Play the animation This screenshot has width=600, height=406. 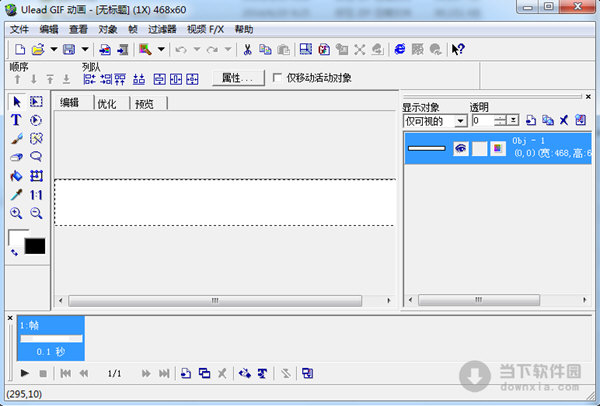(25, 373)
